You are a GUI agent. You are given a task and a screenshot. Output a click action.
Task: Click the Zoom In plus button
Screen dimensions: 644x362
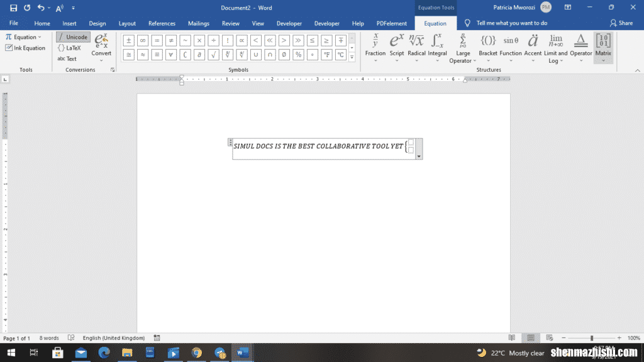[x=619, y=337]
